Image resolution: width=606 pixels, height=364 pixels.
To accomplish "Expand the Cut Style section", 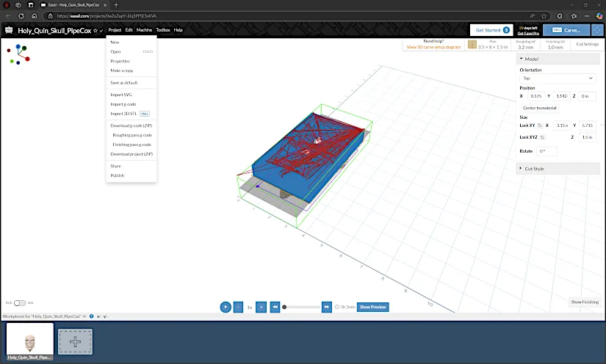I will click(x=558, y=169).
